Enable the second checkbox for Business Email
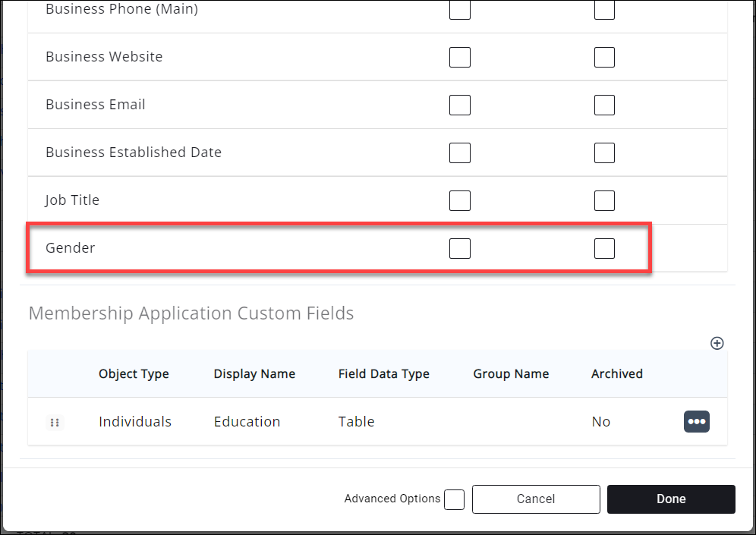The width and height of the screenshot is (756, 535). [604, 105]
